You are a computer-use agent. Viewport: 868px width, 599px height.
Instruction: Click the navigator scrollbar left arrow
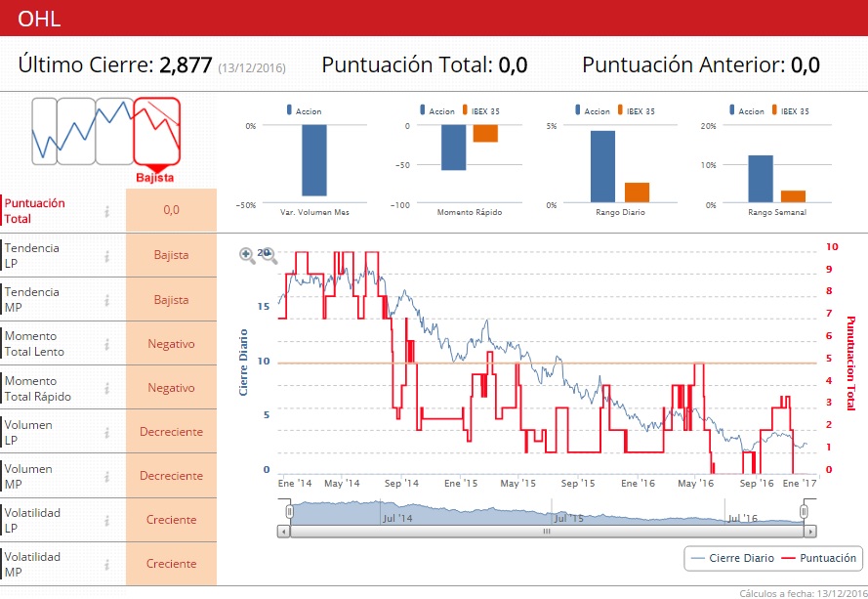pos(283,532)
